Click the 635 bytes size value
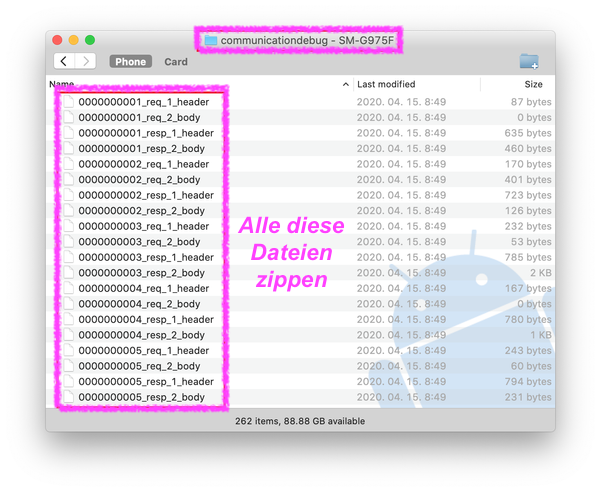The image size is (601, 492). (x=528, y=133)
